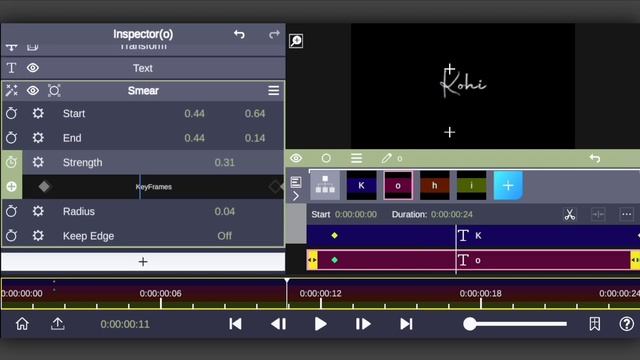Edit End Y value 0.14
640x360 pixels.
(x=255, y=138)
